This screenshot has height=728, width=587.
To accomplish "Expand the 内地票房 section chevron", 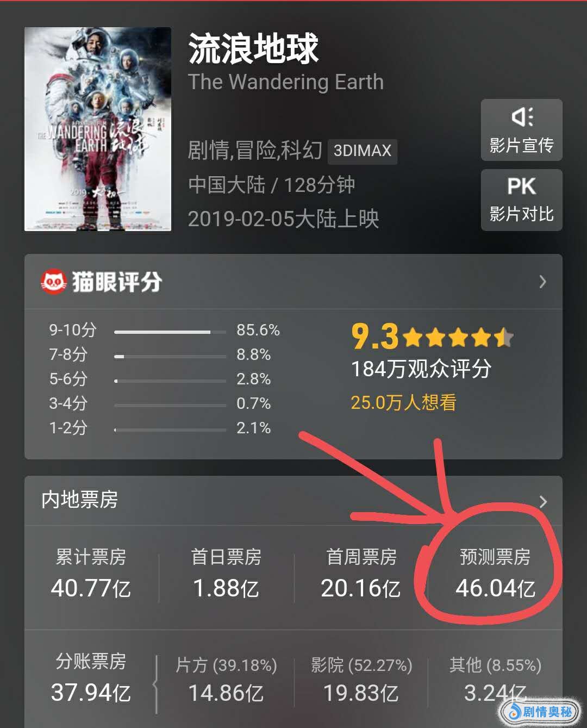I will tap(542, 501).
